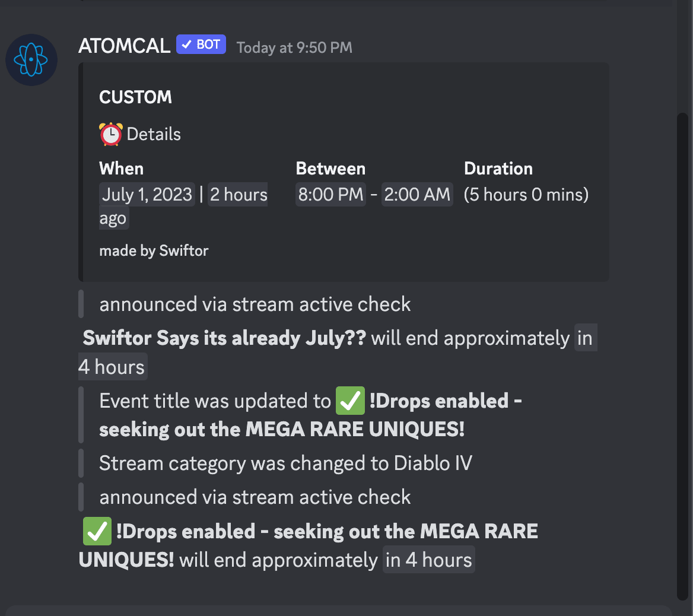Click the 2:00 AM end time tag
This screenshot has width=693, height=616.
point(417,195)
